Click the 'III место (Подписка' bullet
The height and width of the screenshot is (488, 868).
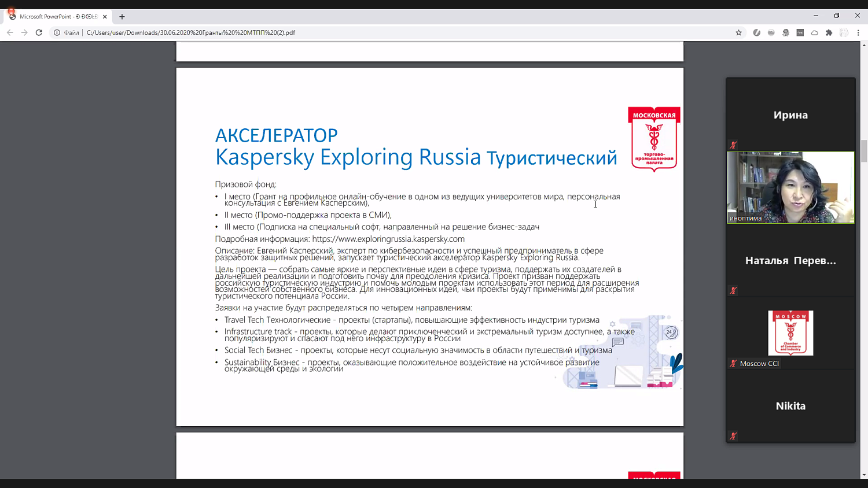pyautogui.click(x=382, y=227)
